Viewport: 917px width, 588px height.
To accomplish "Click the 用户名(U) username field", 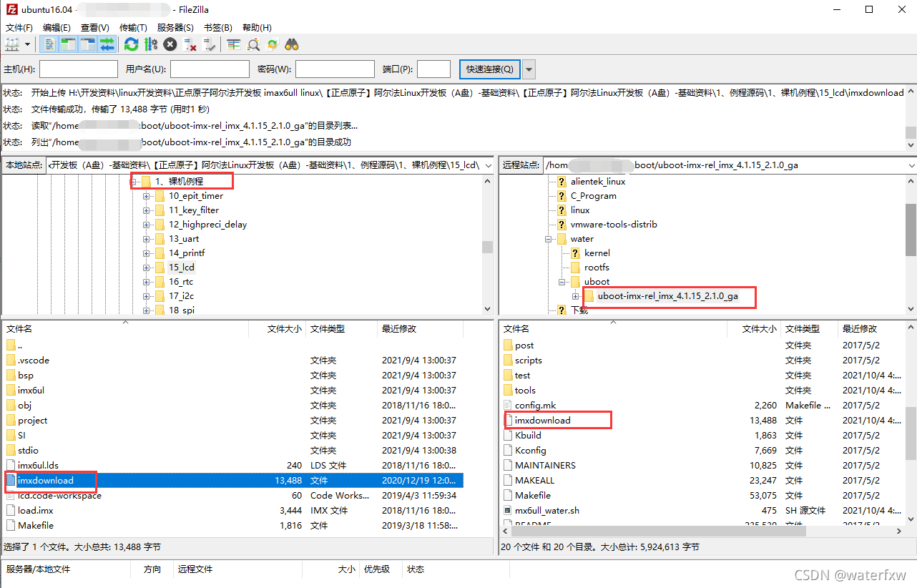I will 210,69.
